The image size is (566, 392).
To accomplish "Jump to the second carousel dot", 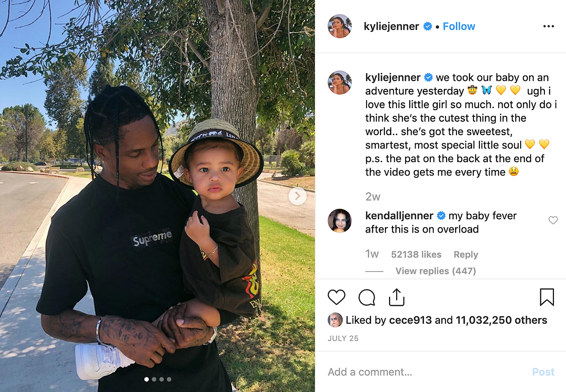I will point(154,379).
